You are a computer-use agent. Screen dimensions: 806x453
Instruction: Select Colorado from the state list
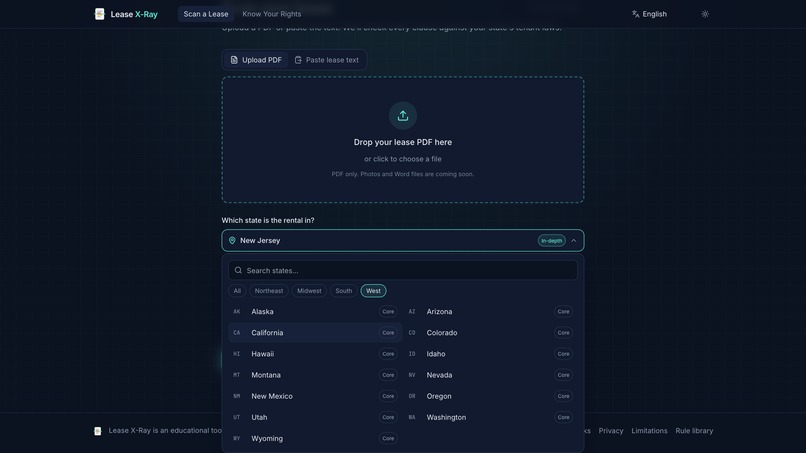pos(490,333)
